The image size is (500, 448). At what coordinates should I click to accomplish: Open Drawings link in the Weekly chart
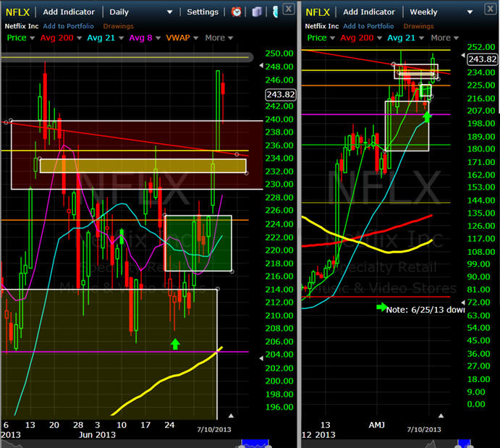tap(418, 26)
